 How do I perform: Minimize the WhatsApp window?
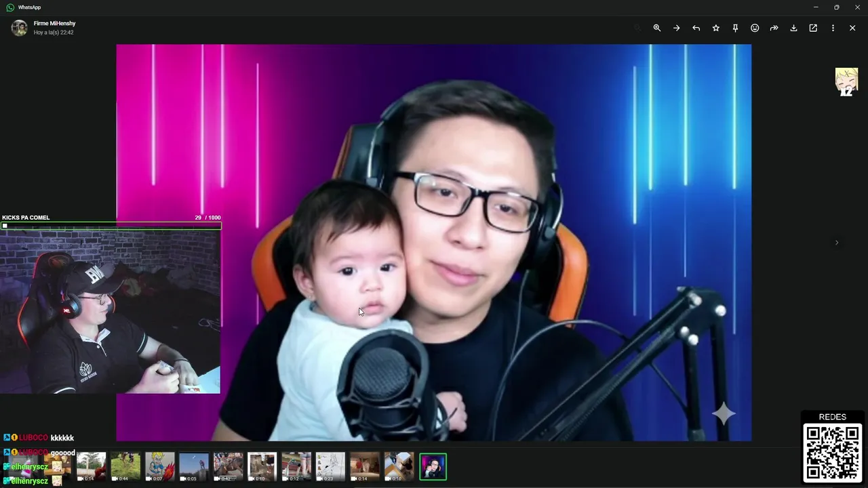tap(815, 7)
